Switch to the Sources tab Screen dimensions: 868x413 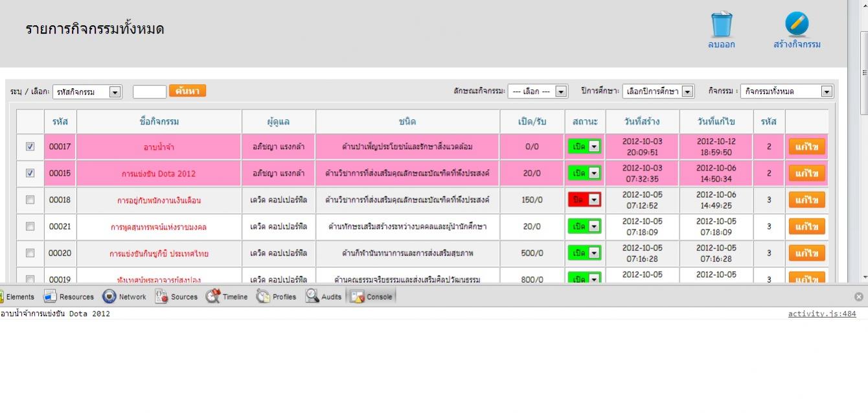176,297
